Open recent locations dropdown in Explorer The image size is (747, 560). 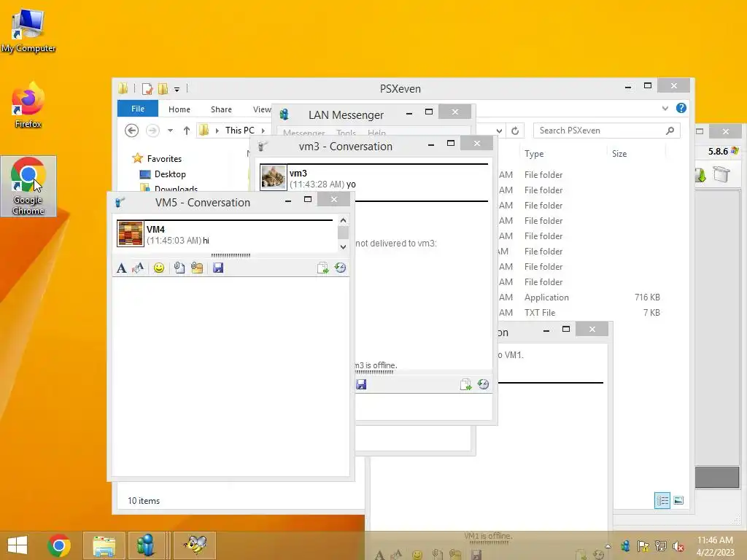[170, 131]
